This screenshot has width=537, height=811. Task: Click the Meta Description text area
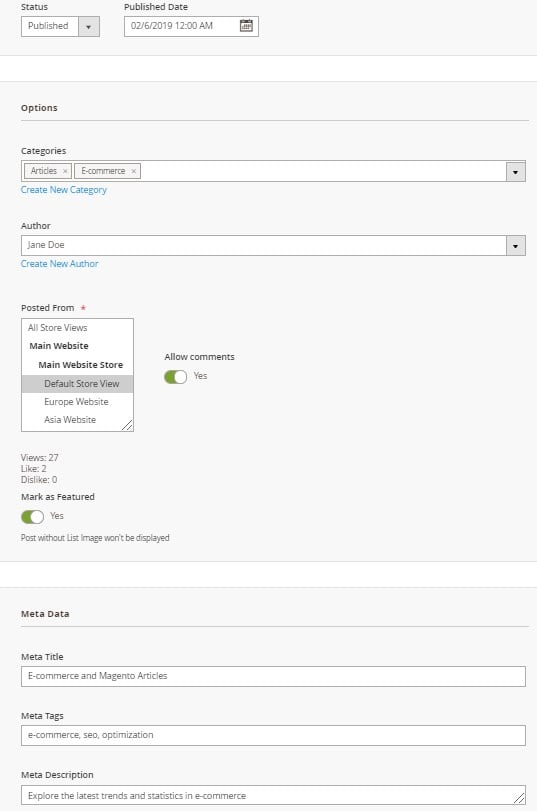pos(273,795)
